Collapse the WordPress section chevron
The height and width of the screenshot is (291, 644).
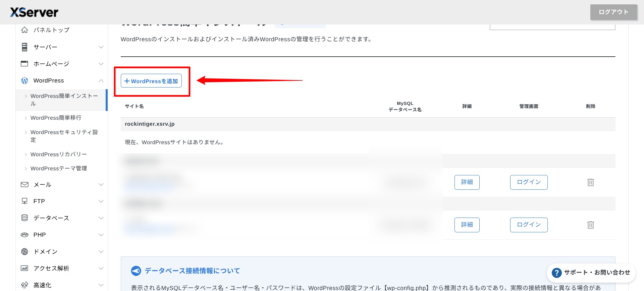click(101, 80)
